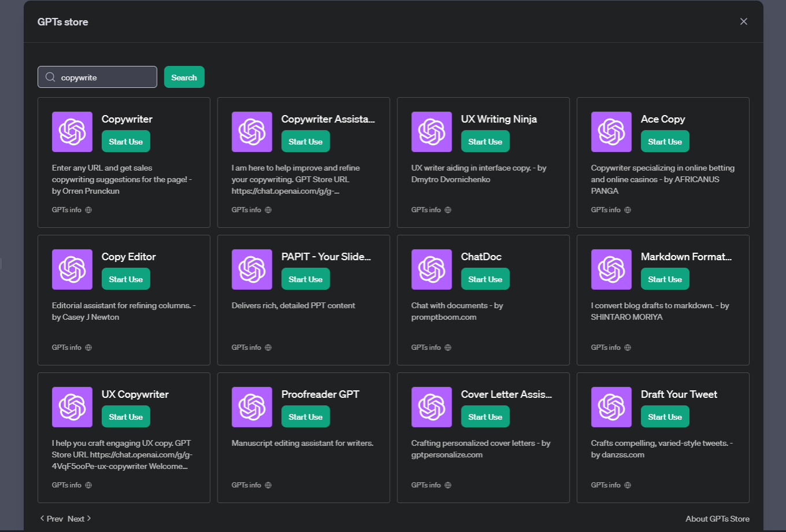Start using Cover Letter Assistant
The height and width of the screenshot is (532, 786).
(485, 417)
